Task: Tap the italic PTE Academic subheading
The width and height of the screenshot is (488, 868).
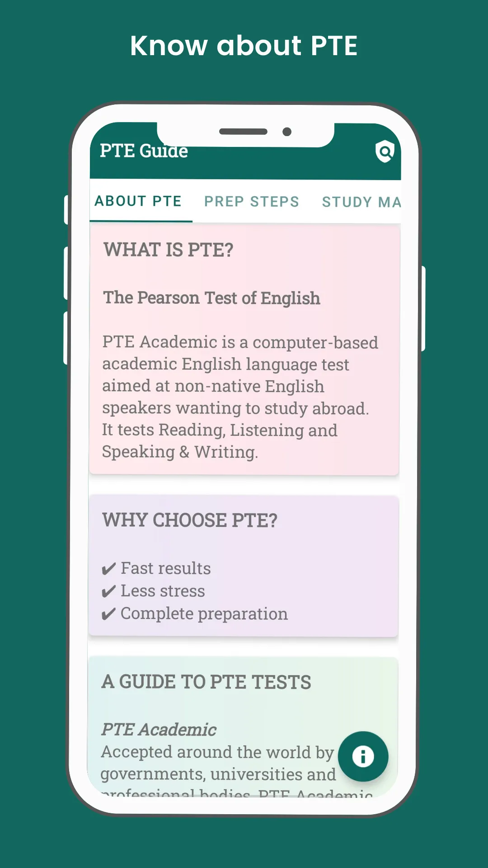Action: 159,730
